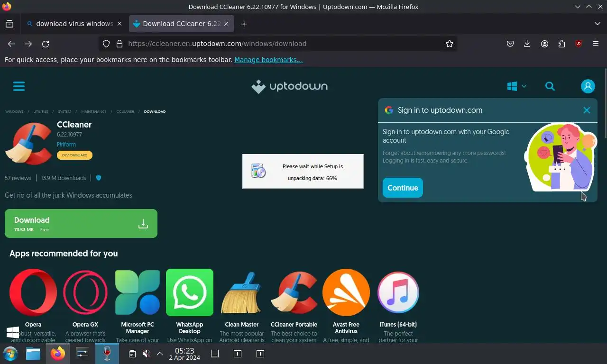Viewport: 607px width, 364px height.
Task: Open Avast Free Antivirus app icon
Action: 346,292
